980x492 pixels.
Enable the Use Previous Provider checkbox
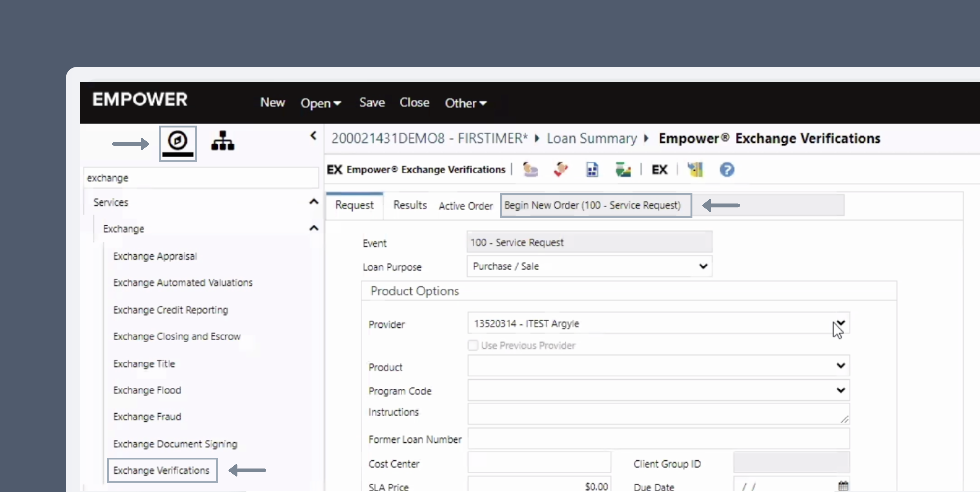pos(472,345)
